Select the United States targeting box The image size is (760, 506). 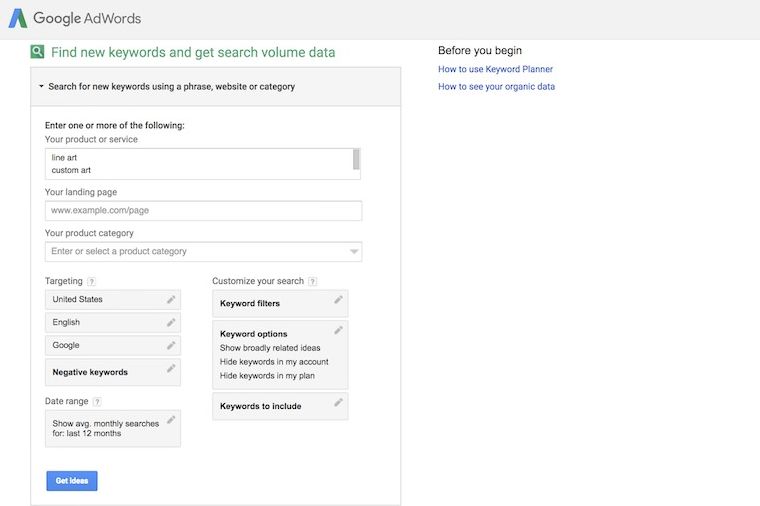[113, 300]
